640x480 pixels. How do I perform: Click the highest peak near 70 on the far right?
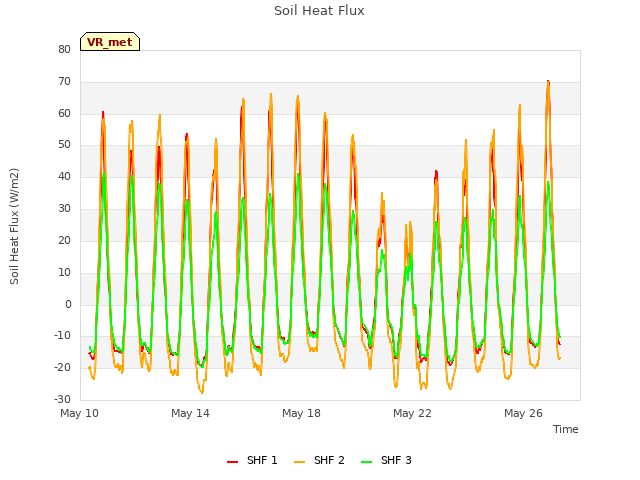pyautogui.click(x=548, y=82)
